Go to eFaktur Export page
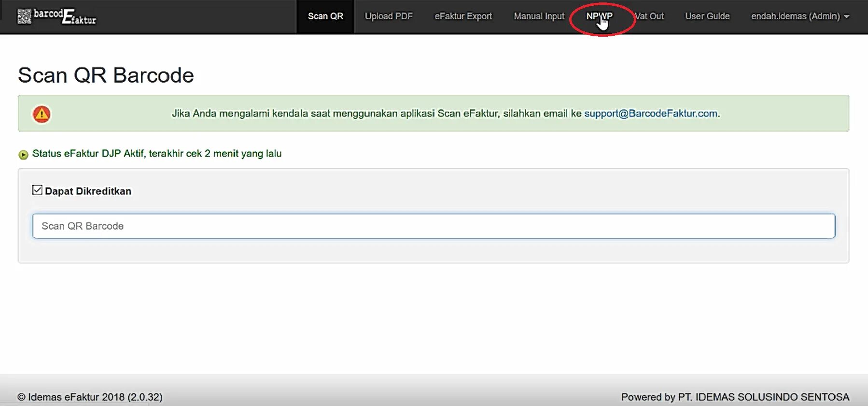The image size is (868, 406). click(463, 16)
